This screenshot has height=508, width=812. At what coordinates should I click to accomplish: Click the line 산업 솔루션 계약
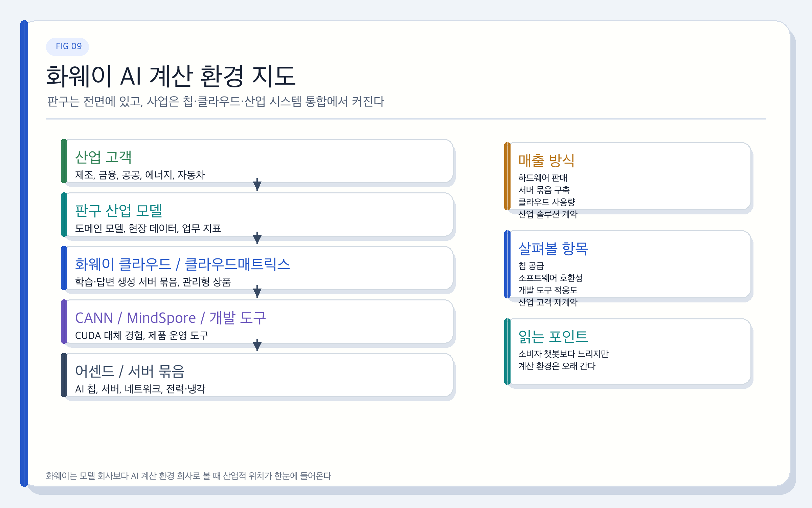[548, 214]
